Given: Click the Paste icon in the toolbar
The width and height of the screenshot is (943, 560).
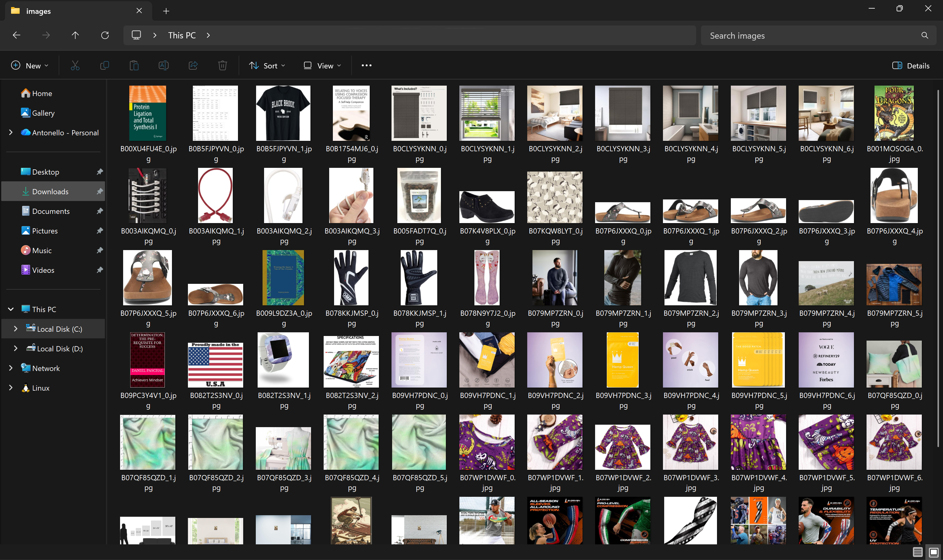Looking at the screenshot, I should pos(134,65).
